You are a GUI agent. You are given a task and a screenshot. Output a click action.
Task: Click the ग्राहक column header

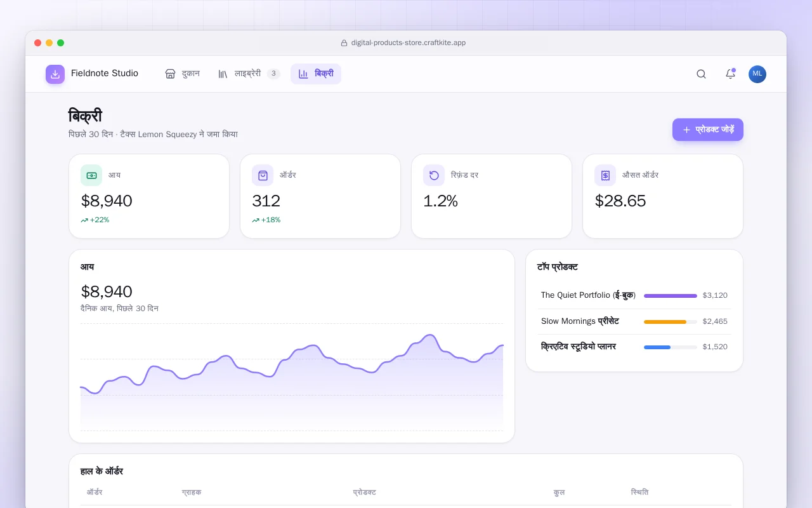192,492
